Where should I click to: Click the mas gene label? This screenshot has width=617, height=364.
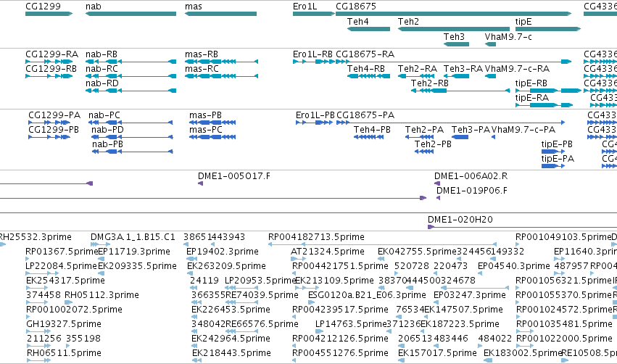[194, 7]
